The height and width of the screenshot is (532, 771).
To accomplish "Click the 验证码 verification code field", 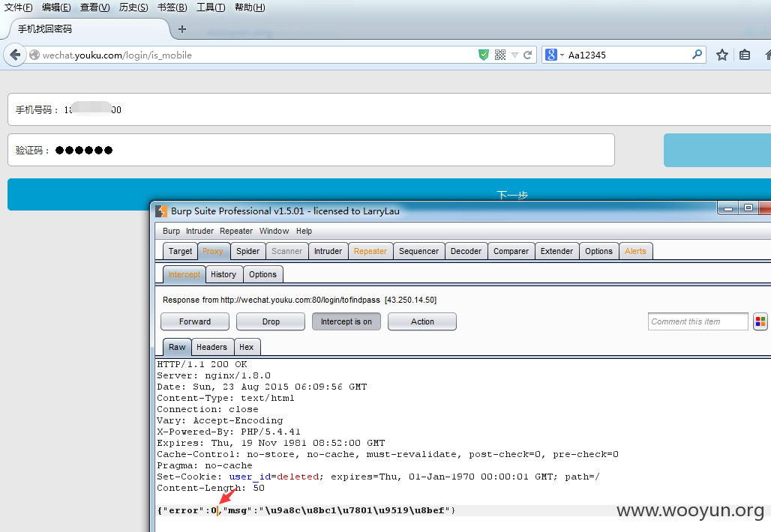I will [x=310, y=150].
